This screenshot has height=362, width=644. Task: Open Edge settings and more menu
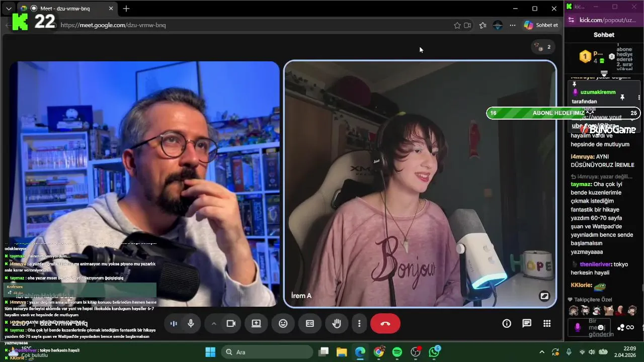click(513, 25)
